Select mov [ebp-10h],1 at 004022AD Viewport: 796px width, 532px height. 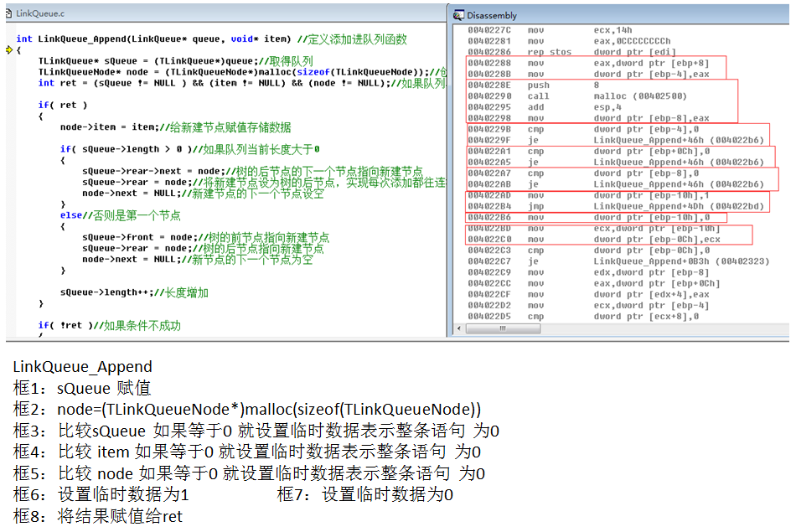point(588,195)
